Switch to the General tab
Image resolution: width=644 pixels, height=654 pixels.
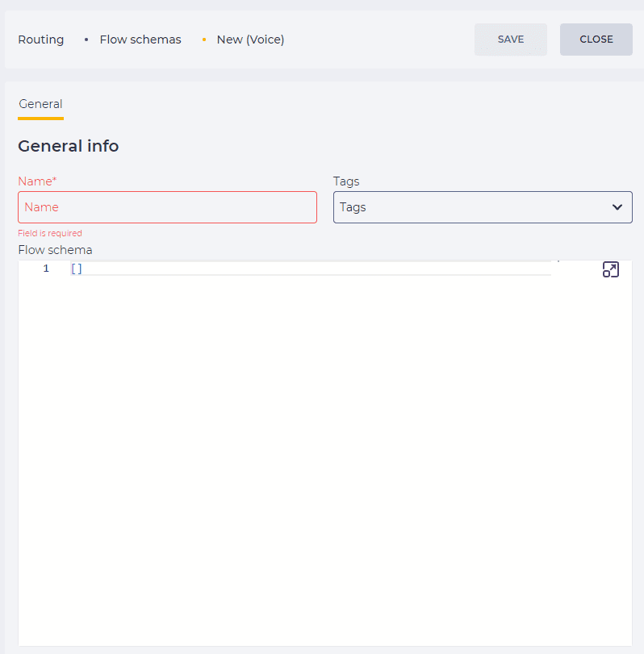[40, 104]
